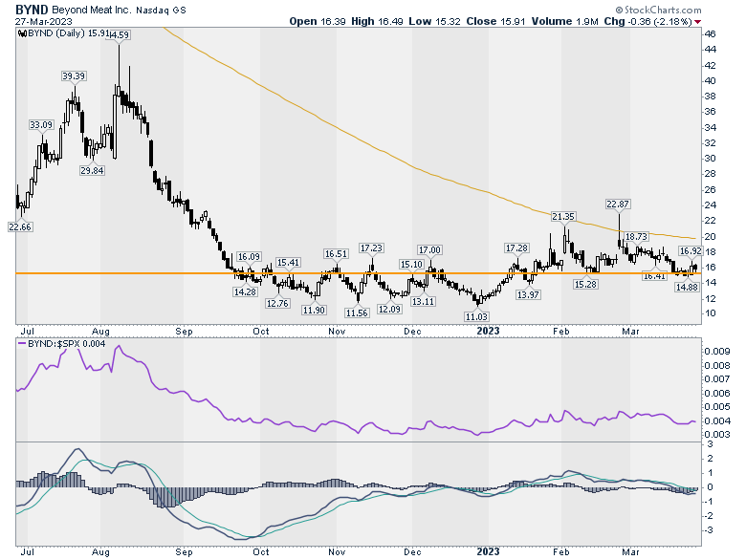Click the 39.39 price label
746x560 pixels.
click(74, 76)
